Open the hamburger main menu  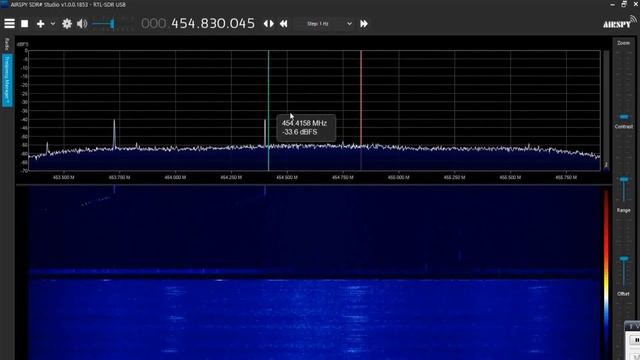9,24
